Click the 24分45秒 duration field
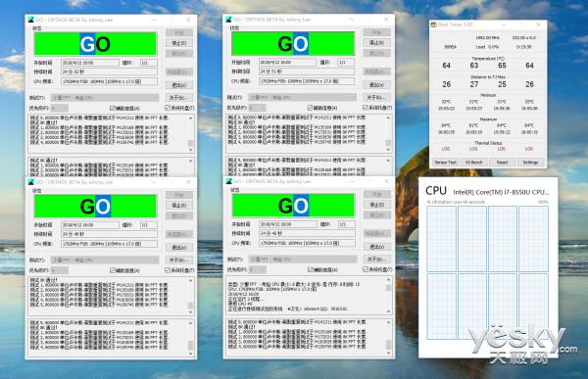This screenshot has height=379, width=588. click(307, 233)
